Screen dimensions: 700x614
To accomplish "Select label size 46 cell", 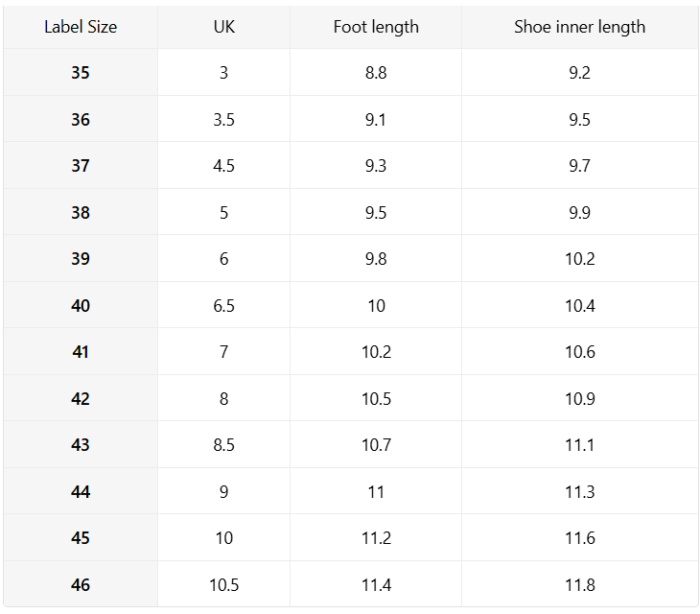I will coord(81,585).
